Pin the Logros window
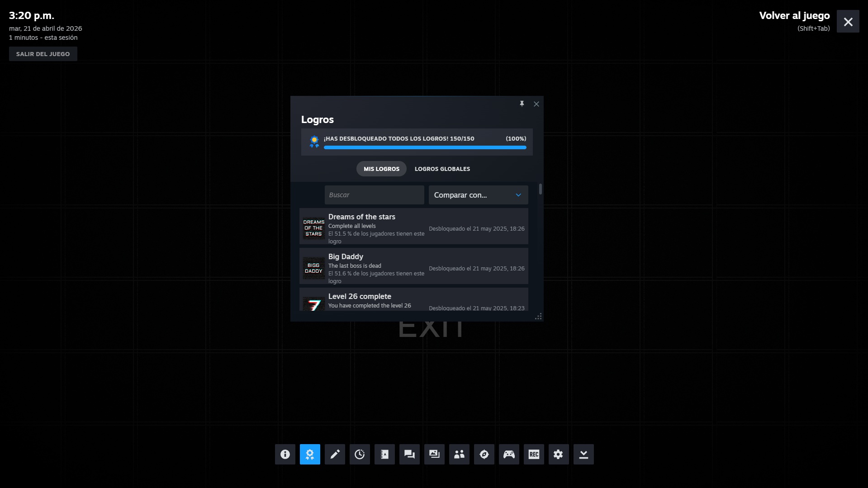The image size is (868, 488). pyautogui.click(x=522, y=104)
